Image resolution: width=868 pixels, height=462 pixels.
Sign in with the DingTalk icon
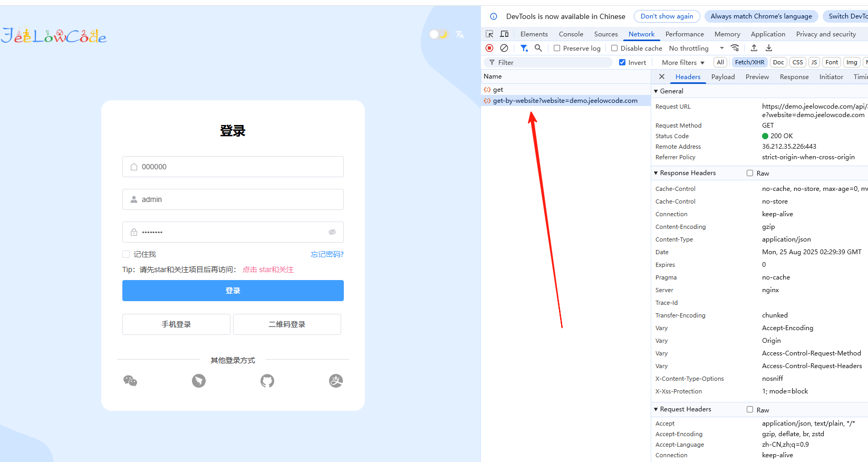pyautogui.click(x=199, y=381)
